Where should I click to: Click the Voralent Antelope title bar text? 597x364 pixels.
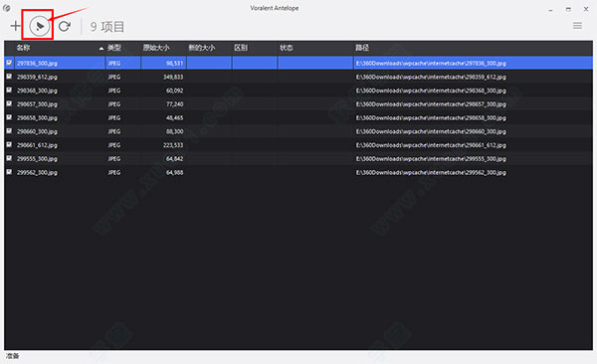(x=275, y=8)
